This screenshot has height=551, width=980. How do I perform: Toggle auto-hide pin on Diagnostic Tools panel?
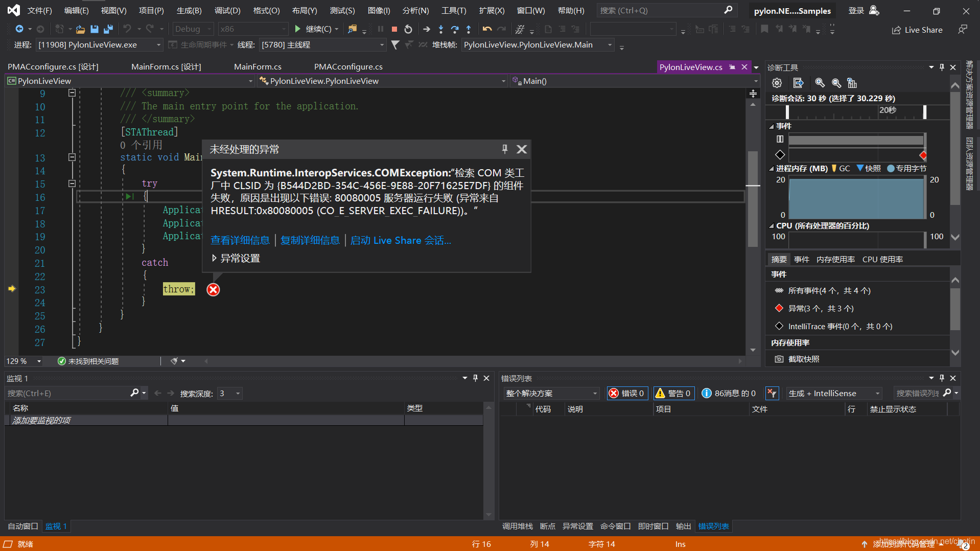942,67
